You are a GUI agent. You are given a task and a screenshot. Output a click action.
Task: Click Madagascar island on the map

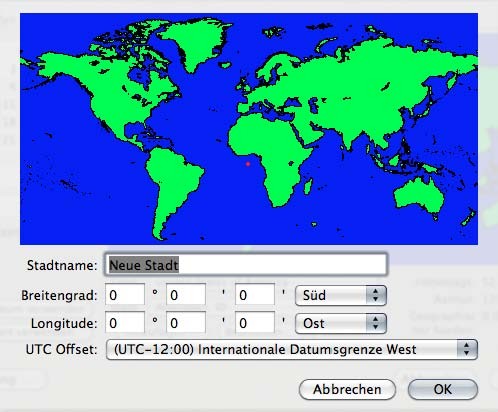pos(308,186)
